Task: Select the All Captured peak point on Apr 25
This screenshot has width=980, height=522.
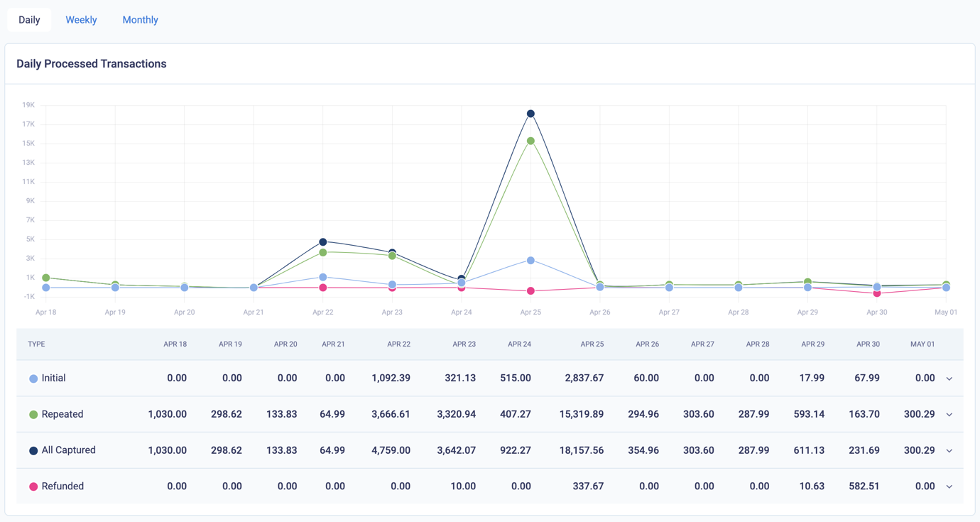Action: (x=530, y=114)
